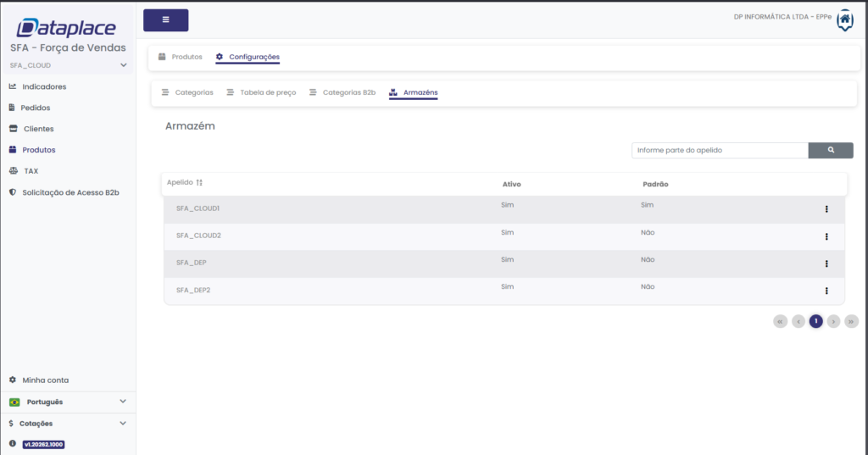Go to Clientes in the sidebar
This screenshot has height=455, width=868.
pos(38,129)
